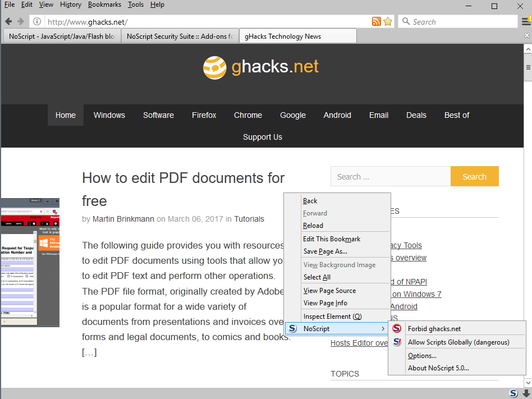532x399 pixels.
Task: Click the ghacks.net logo
Action: tap(260, 67)
